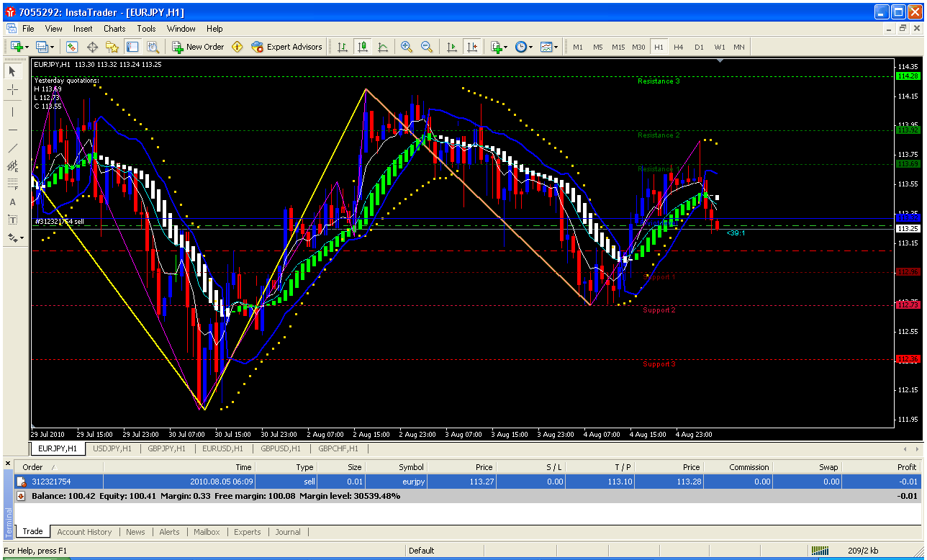Click the Zoom In magnifier icon

(407, 47)
